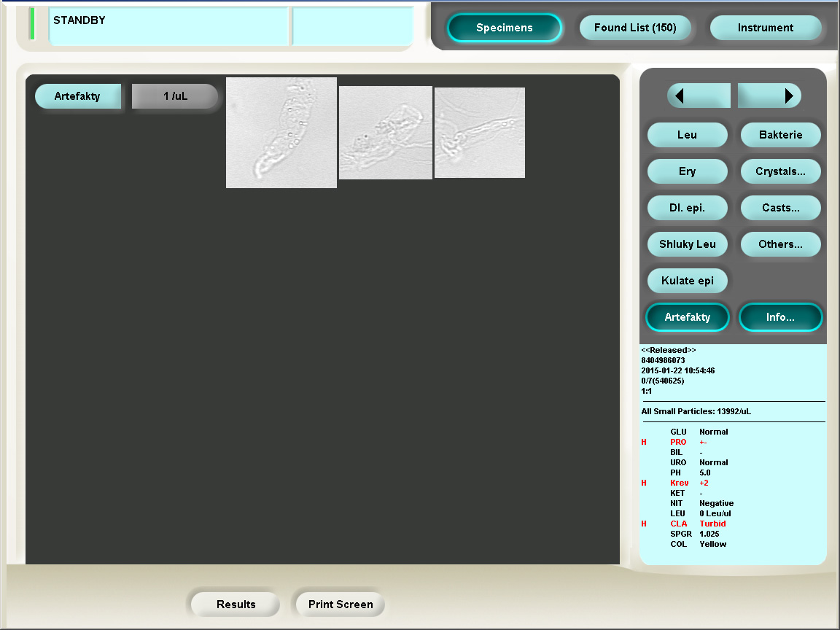Click the green status indicator bar
This screenshot has width=840, height=630.
tap(32, 23)
